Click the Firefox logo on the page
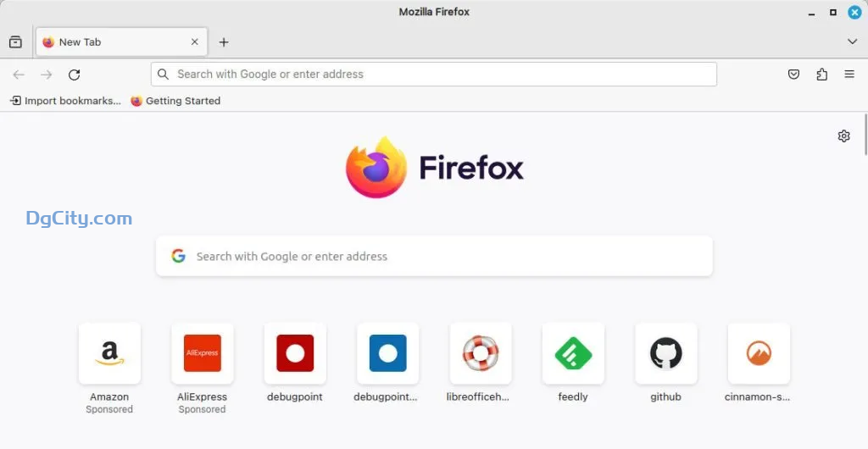Screen dimensions: 868x449 [435, 167]
